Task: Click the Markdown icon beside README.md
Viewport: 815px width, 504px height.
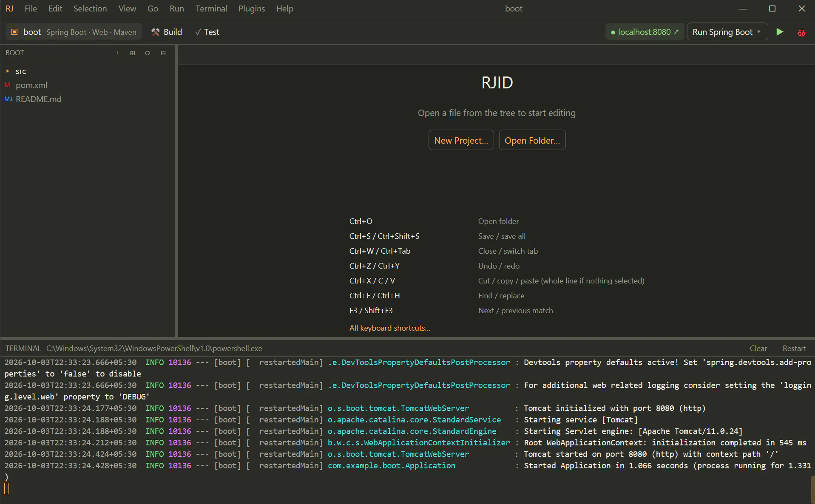Action: [x=8, y=99]
